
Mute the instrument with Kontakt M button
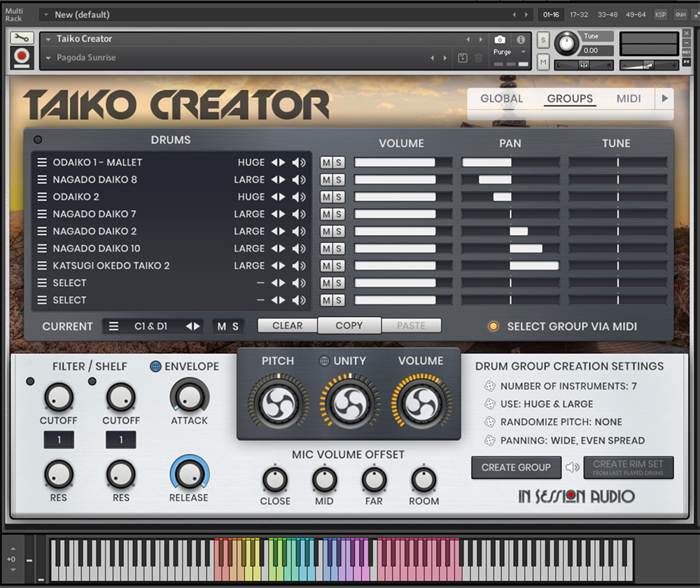(x=543, y=62)
